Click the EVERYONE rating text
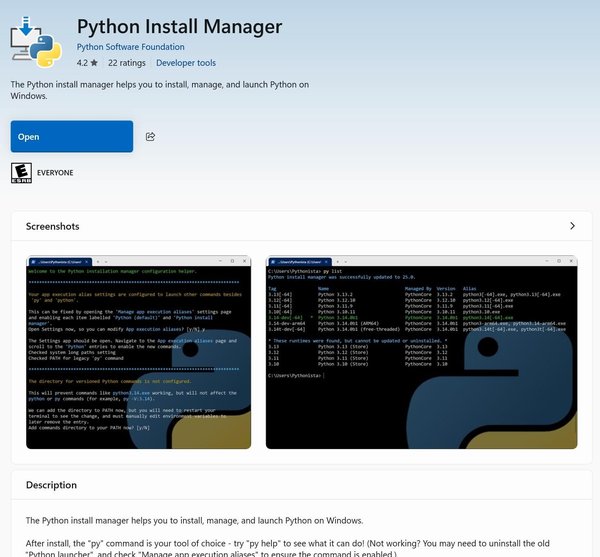600x557 pixels. coord(55,173)
